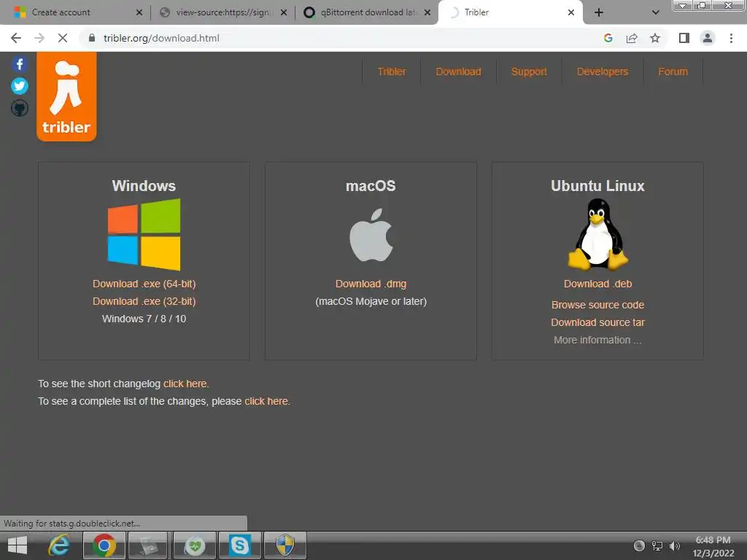This screenshot has width=747, height=560.
Task: Close the Tribler tab
Action: (x=571, y=12)
